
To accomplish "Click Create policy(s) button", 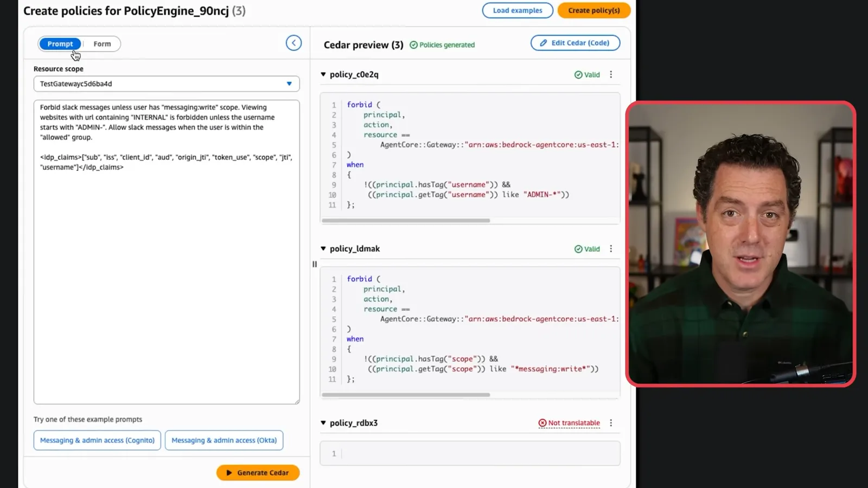I will 594,10.
